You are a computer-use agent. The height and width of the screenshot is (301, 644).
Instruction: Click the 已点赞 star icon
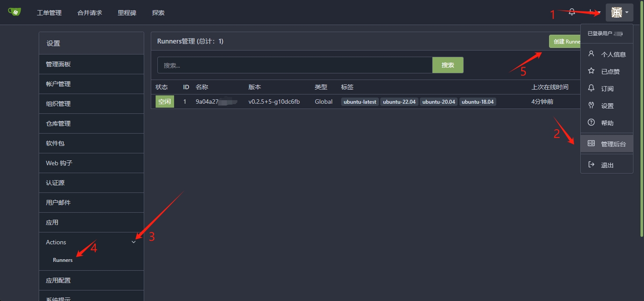coord(591,71)
